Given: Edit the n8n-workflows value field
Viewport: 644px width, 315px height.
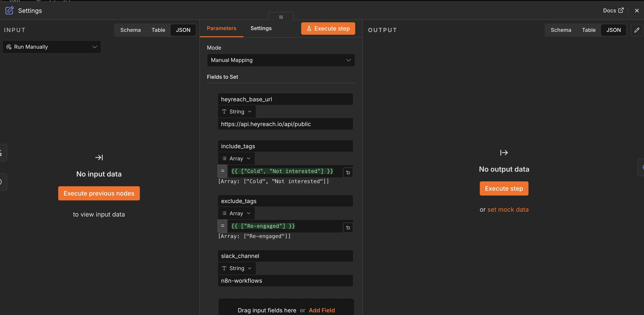Looking at the screenshot, I should [x=285, y=281].
